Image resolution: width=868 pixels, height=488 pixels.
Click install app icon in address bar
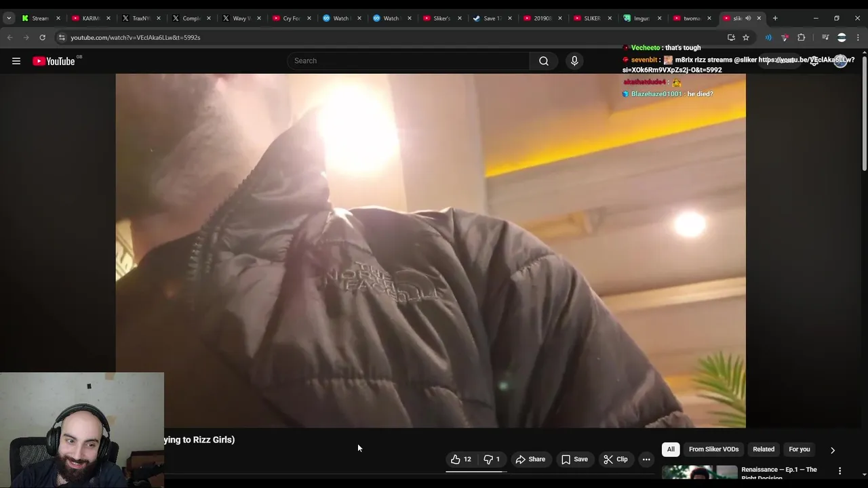(x=731, y=37)
